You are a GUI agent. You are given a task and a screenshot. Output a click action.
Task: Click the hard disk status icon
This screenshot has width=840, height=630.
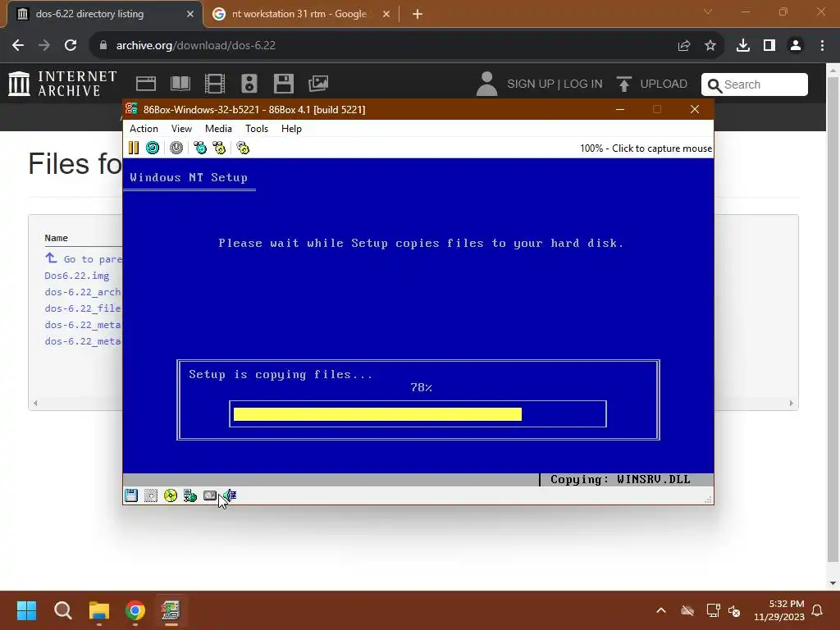pyautogui.click(x=210, y=495)
